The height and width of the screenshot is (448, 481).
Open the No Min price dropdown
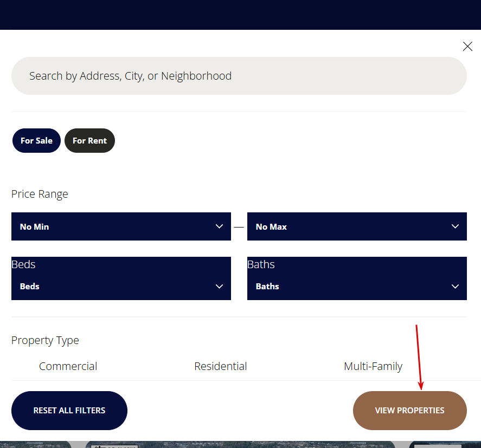click(x=120, y=226)
